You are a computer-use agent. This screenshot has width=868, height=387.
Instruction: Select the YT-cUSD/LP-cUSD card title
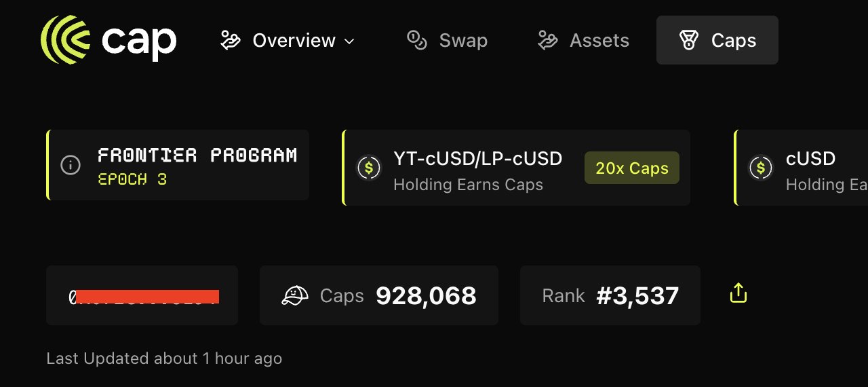click(477, 159)
